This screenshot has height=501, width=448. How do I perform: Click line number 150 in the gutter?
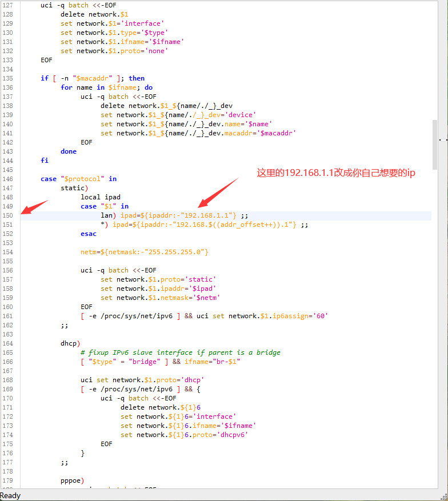7,215
